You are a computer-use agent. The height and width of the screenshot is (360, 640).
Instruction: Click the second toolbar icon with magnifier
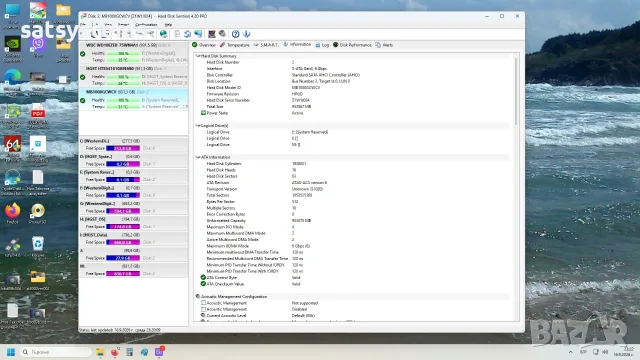95,34
